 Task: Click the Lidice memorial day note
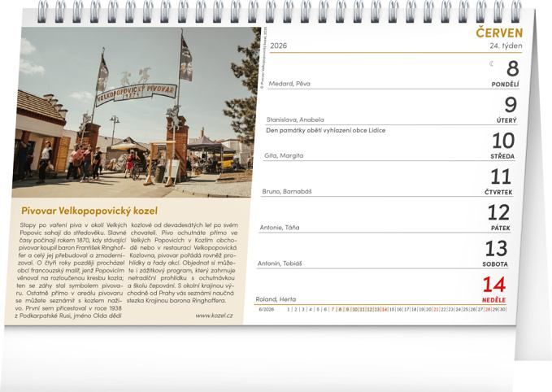(x=325, y=130)
